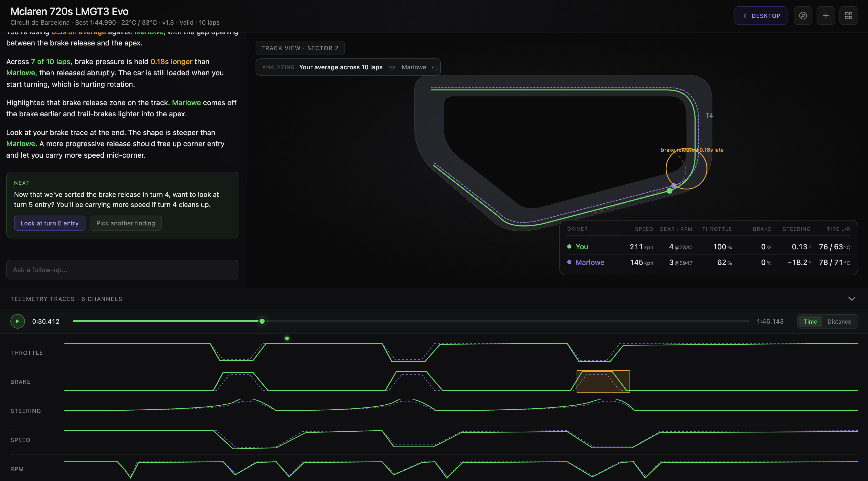868x481 pixels.
Task: Click the compass icon in top bar
Action: [x=803, y=16]
